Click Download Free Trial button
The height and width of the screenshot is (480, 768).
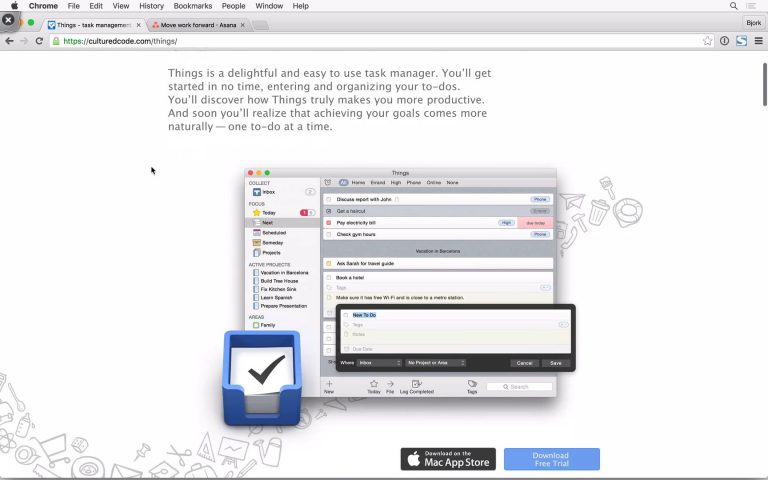click(x=552, y=459)
